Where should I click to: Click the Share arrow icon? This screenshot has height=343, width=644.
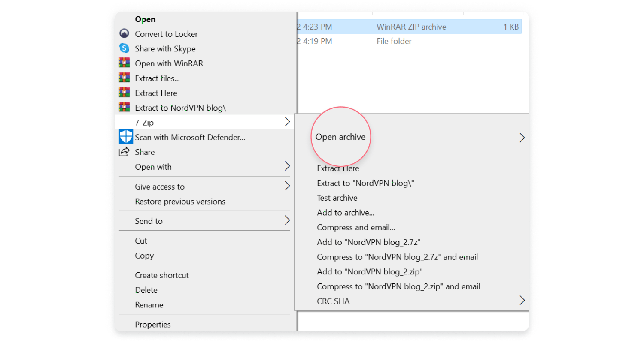pyautogui.click(x=124, y=151)
